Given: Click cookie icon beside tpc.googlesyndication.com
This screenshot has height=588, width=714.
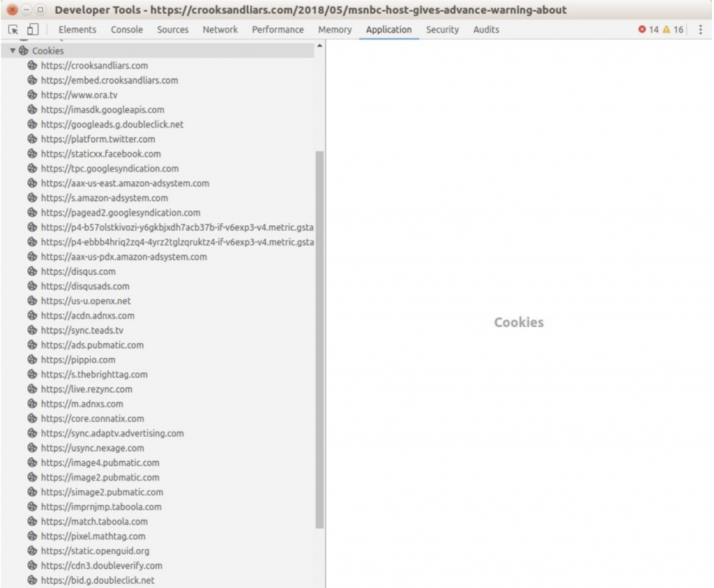Looking at the screenshot, I should click(x=32, y=168).
